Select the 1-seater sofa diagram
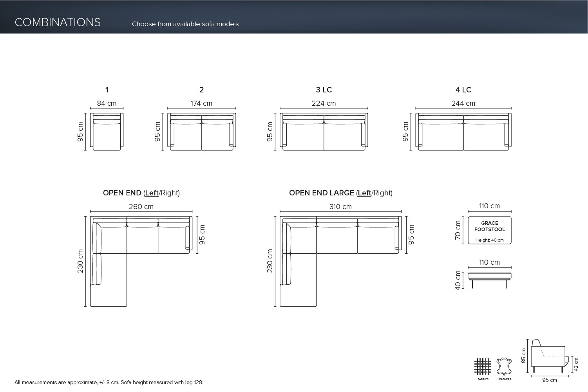Screen dimensions: 588x392 [x=107, y=132]
